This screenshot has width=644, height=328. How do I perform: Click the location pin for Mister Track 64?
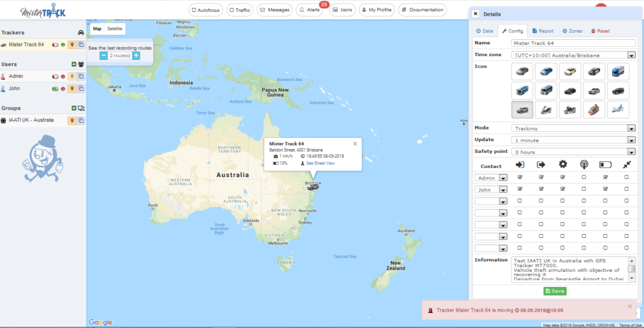(72, 45)
